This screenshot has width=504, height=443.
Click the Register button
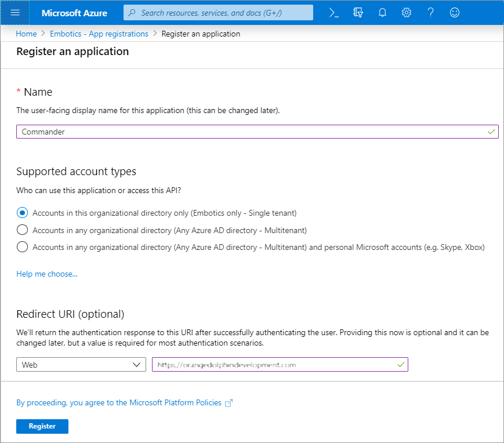pos(42,426)
